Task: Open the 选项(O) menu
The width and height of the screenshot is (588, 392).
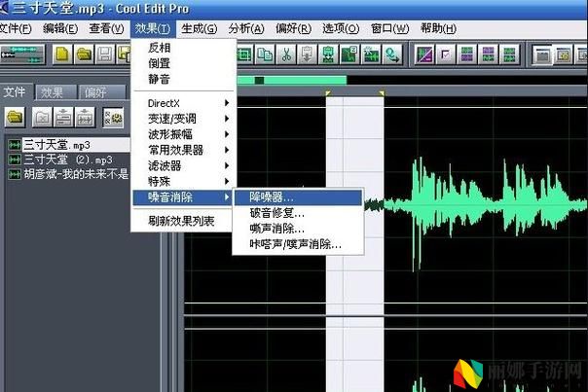Action: coord(341,28)
